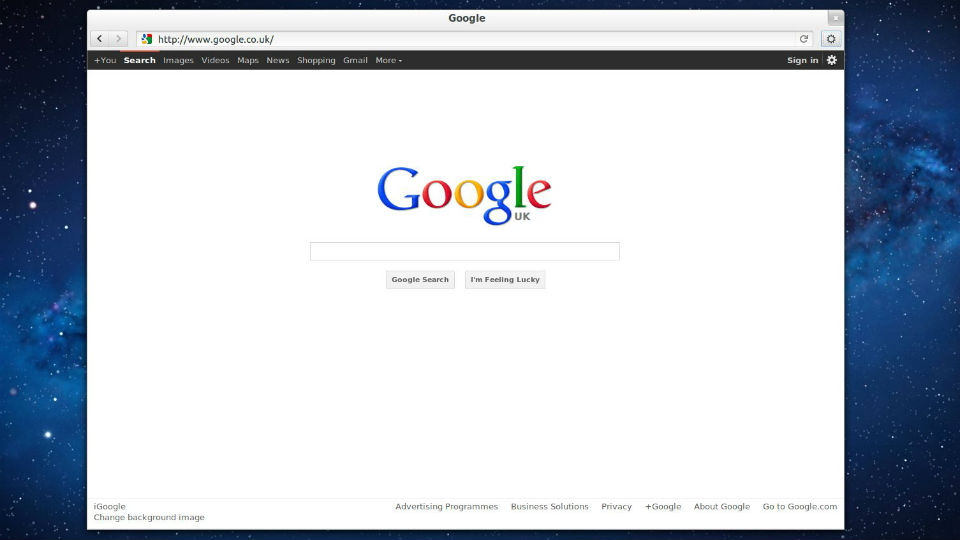This screenshot has width=960, height=540.
Task: Open the iGoogle footer link
Action: [x=110, y=506]
